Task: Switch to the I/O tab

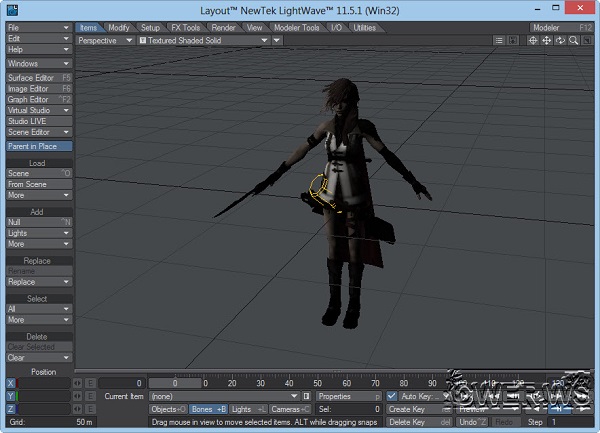Action: (336, 28)
